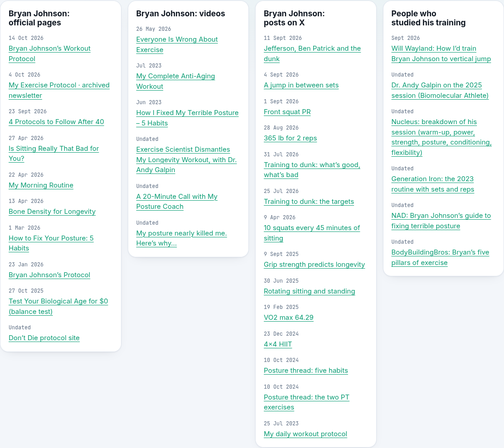The width and height of the screenshot is (504, 448).
Task: Open Everyone Is Wrong About Exercise video
Action: (x=177, y=45)
